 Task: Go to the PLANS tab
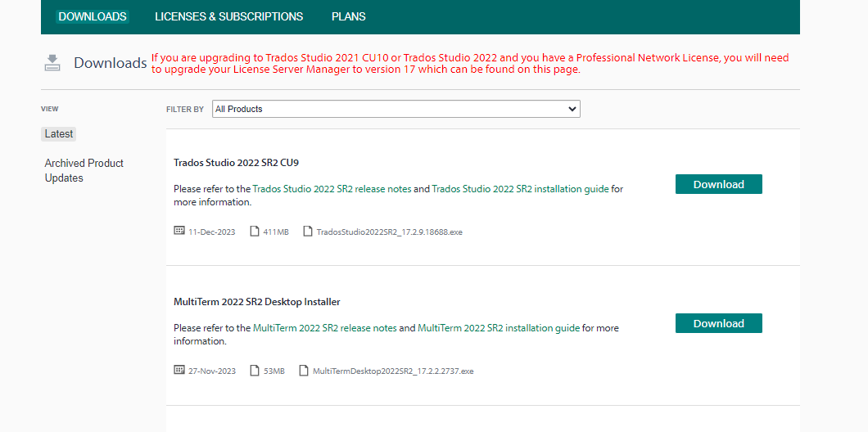tap(349, 16)
